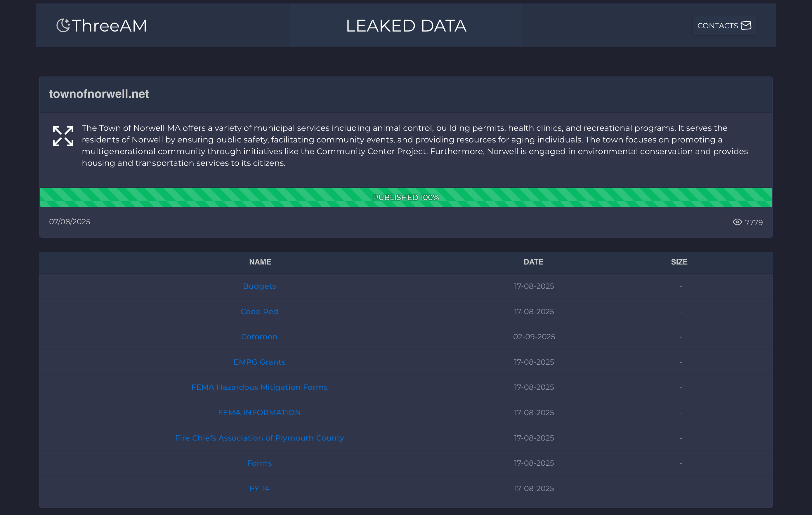The height and width of the screenshot is (515, 812).
Task: Open the FY 14 folder link
Action: [259, 488]
